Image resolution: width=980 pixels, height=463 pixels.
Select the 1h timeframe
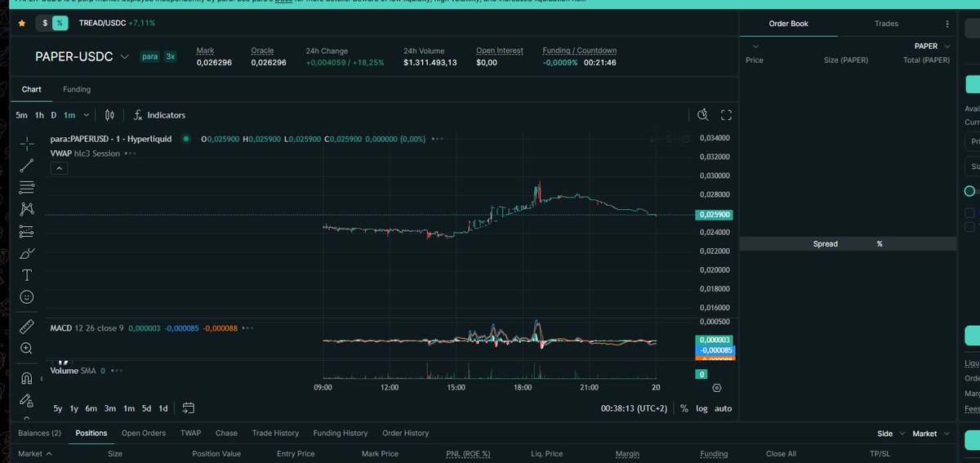[39, 115]
